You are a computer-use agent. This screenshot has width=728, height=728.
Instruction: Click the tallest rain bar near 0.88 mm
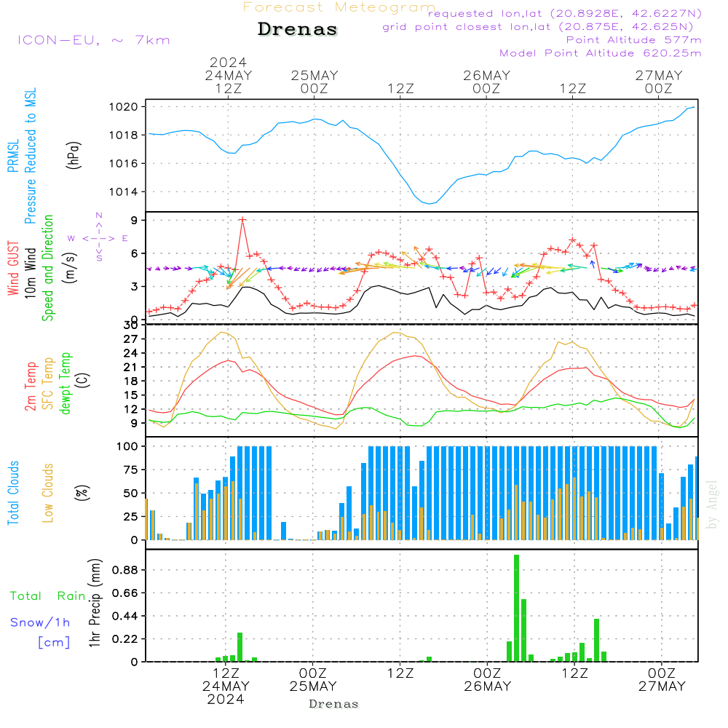click(516, 608)
